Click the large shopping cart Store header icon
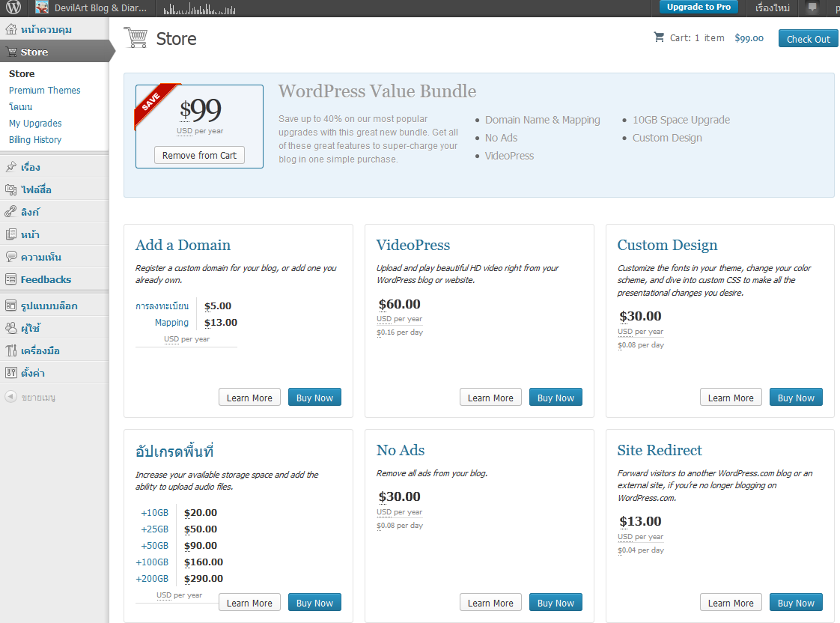The width and height of the screenshot is (840, 623). [136, 37]
